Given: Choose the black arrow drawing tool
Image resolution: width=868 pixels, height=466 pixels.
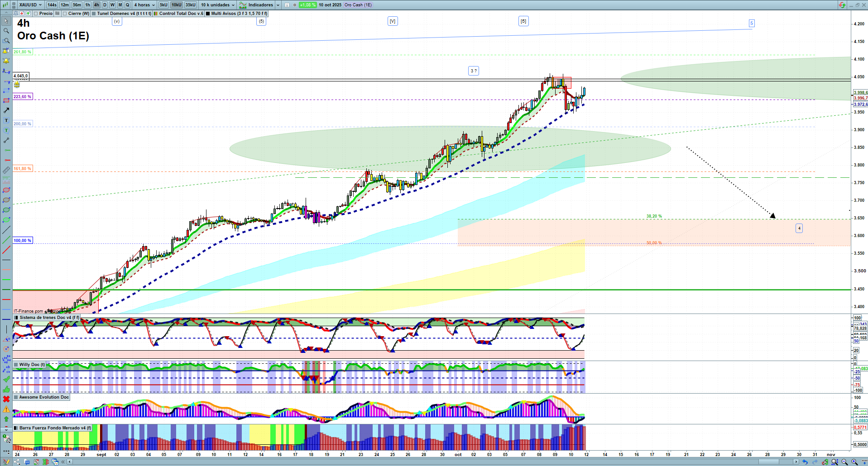Looking at the screenshot, I should tap(6, 110).
